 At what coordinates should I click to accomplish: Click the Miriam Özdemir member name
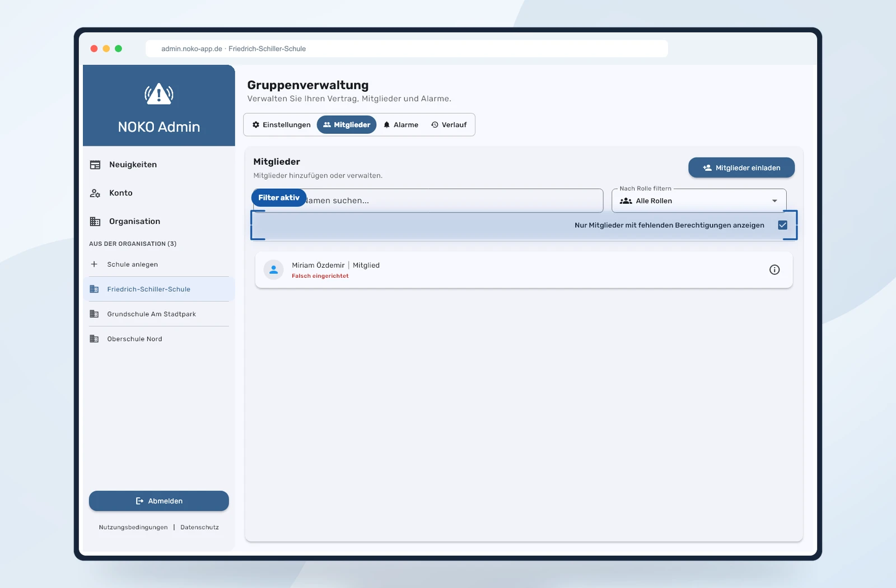click(x=318, y=265)
